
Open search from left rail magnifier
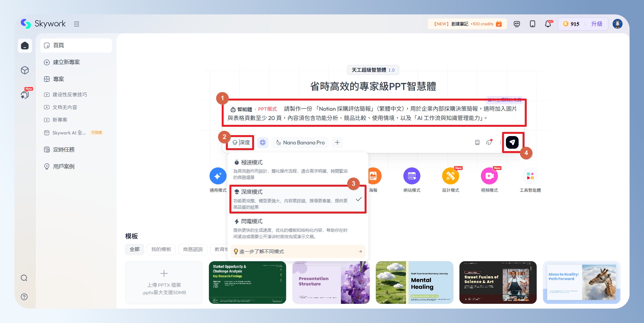pyautogui.click(x=24, y=278)
